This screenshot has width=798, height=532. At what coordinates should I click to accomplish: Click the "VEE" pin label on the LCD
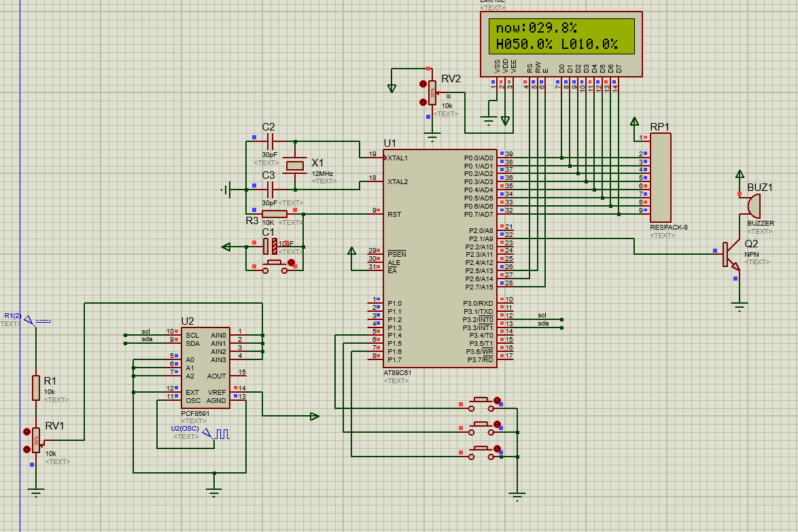[513, 66]
